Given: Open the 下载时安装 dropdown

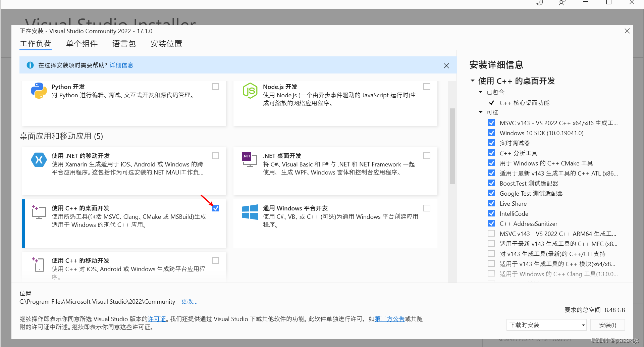Looking at the screenshot, I should pos(546,325).
